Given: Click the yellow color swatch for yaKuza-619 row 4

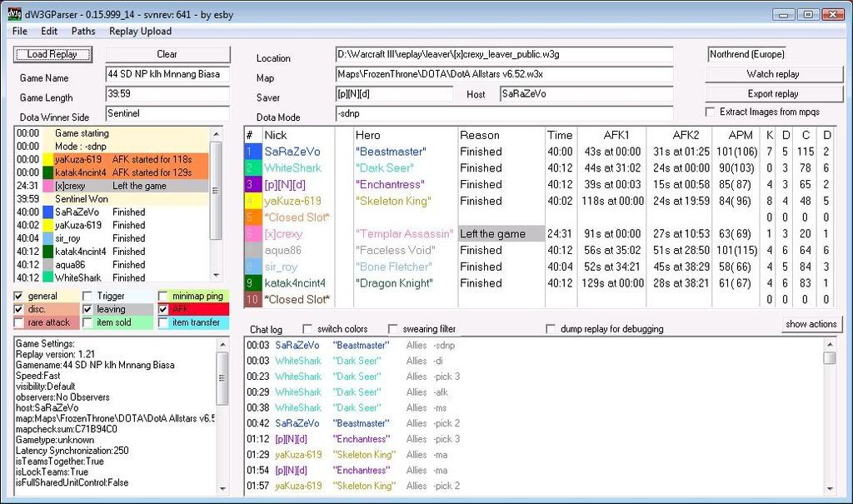Looking at the screenshot, I should (x=253, y=201).
